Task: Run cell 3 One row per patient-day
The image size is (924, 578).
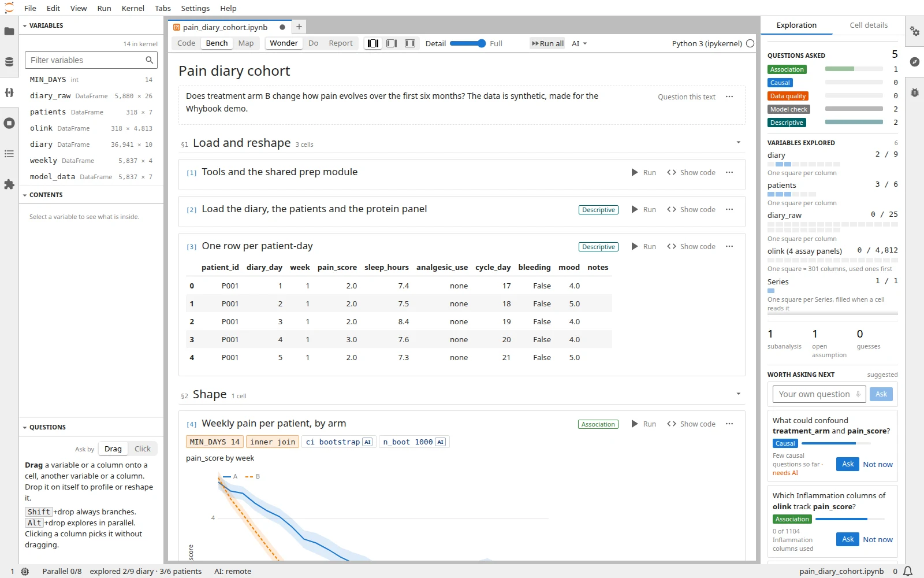Action: [644, 247]
